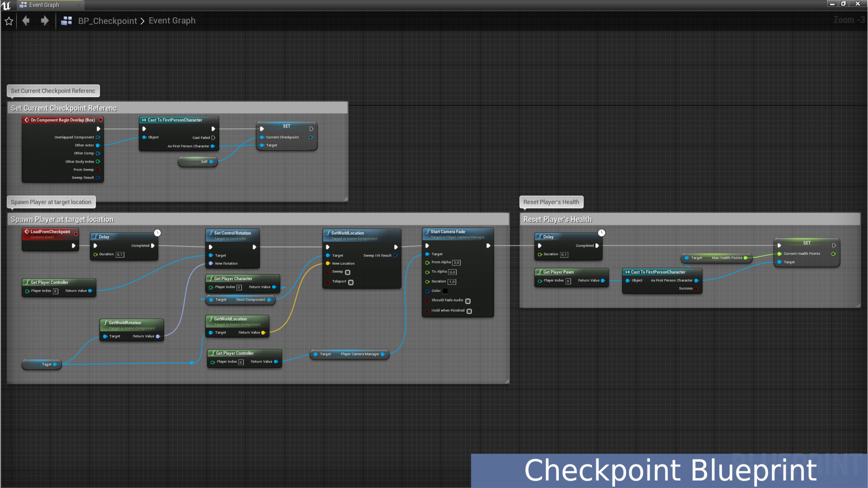
Task: Click the Taget reroute node
Action: point(42,364)
